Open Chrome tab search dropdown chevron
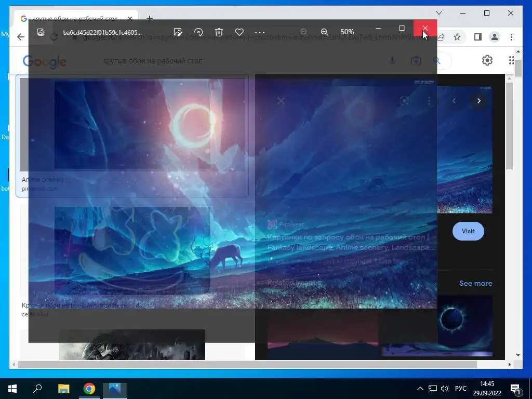This screenshot has width=532, height=399. click(439, 13)
